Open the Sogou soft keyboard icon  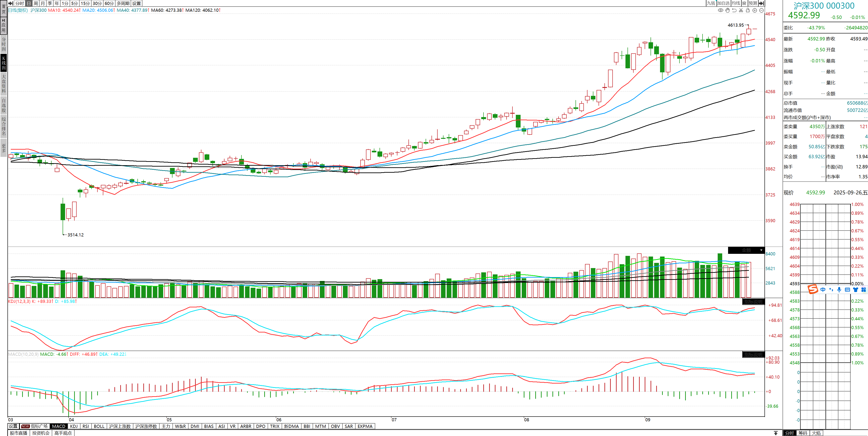[847, 290]
